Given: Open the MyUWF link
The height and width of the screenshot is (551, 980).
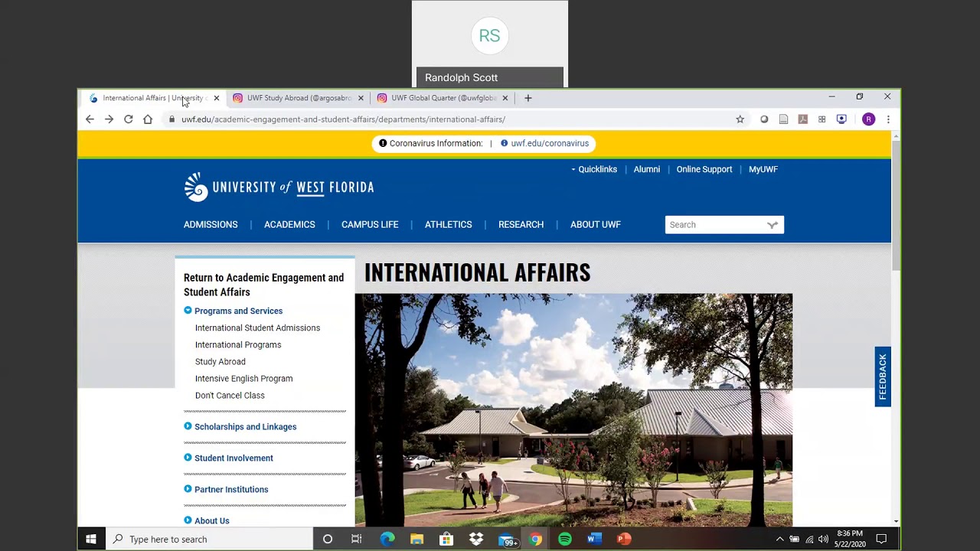Looking at the screenshot, I should [x=763, y=169].
